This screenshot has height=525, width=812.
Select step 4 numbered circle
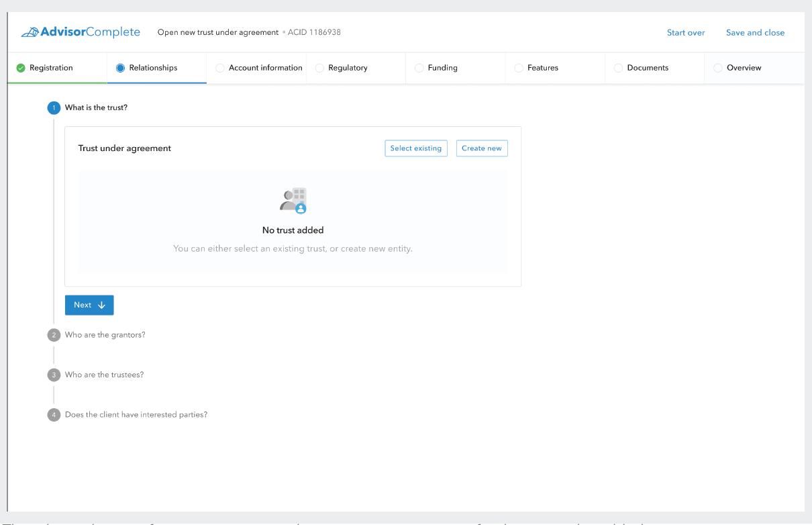(x=54, y=415)
